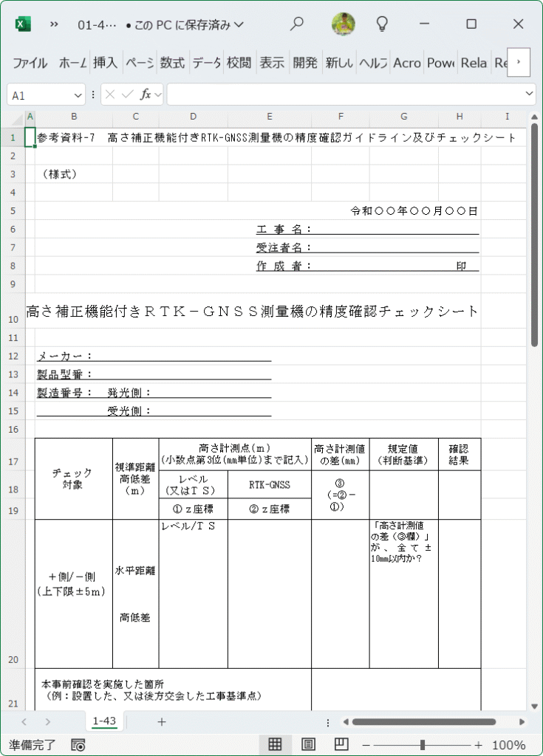Click the sheet tab options dots
Viewport: 543px width, 756px height.
328,722
